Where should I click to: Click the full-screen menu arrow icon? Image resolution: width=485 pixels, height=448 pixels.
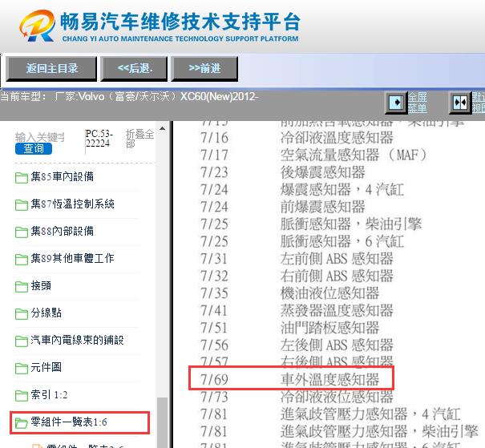click(x=396, y=102)
